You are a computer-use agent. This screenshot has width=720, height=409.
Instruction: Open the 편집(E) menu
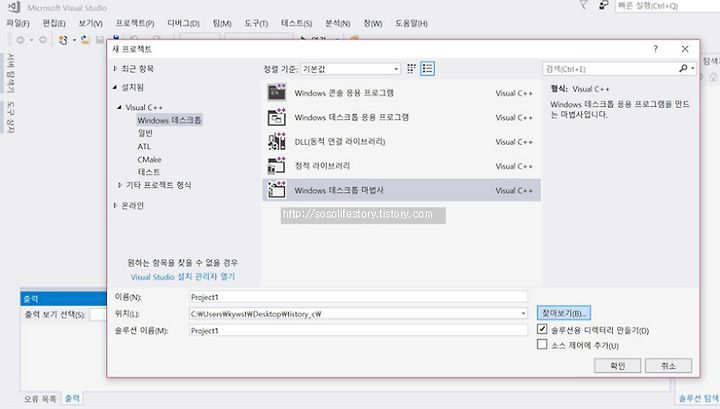pyautogui.click(x=54, y=23)
